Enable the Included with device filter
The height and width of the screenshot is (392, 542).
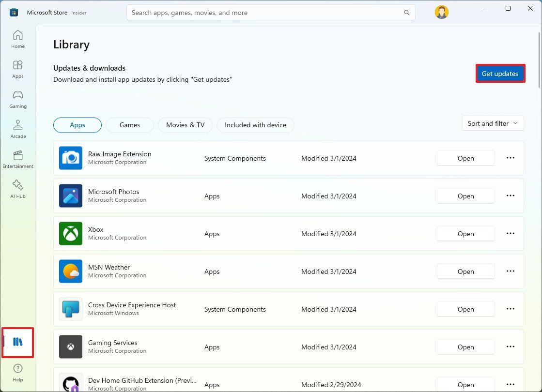tap(255, 125)
